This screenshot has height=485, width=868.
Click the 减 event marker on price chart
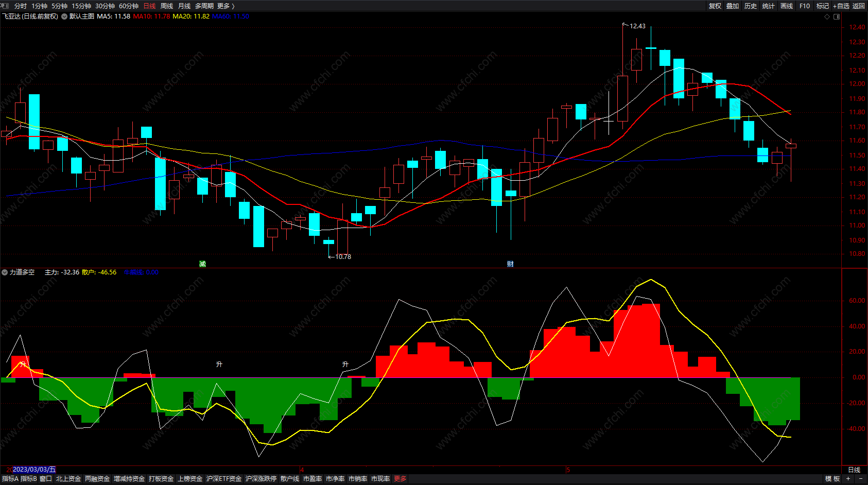(202, 264)
